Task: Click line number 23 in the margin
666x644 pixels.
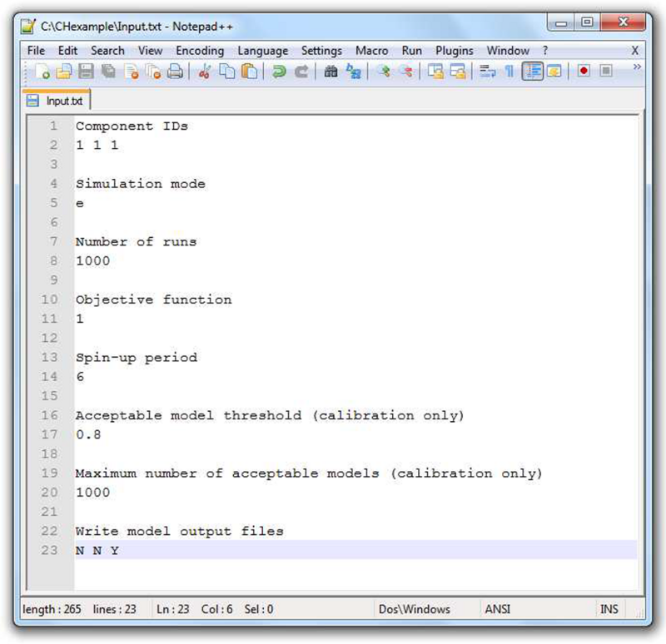Action: pos(51,550)
